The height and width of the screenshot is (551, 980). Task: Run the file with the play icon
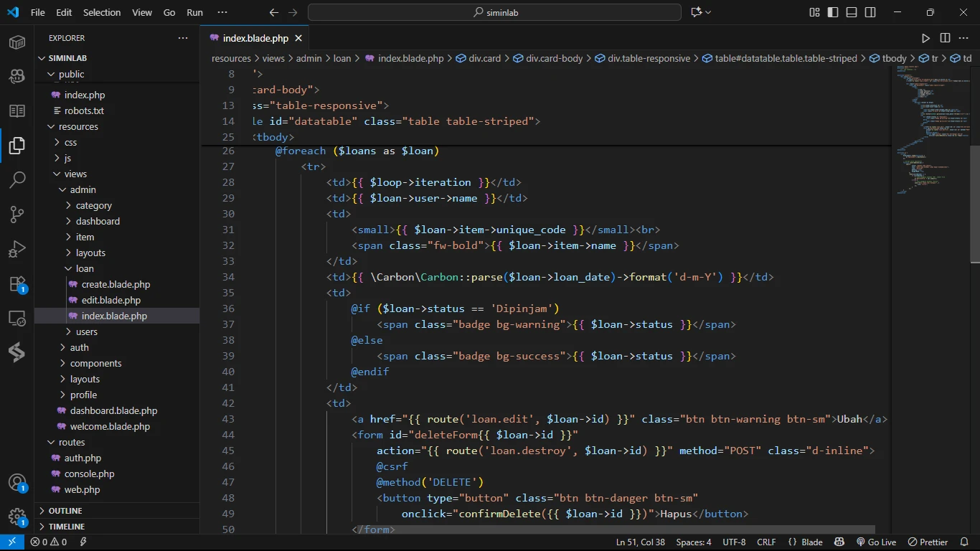coord(925,38)
